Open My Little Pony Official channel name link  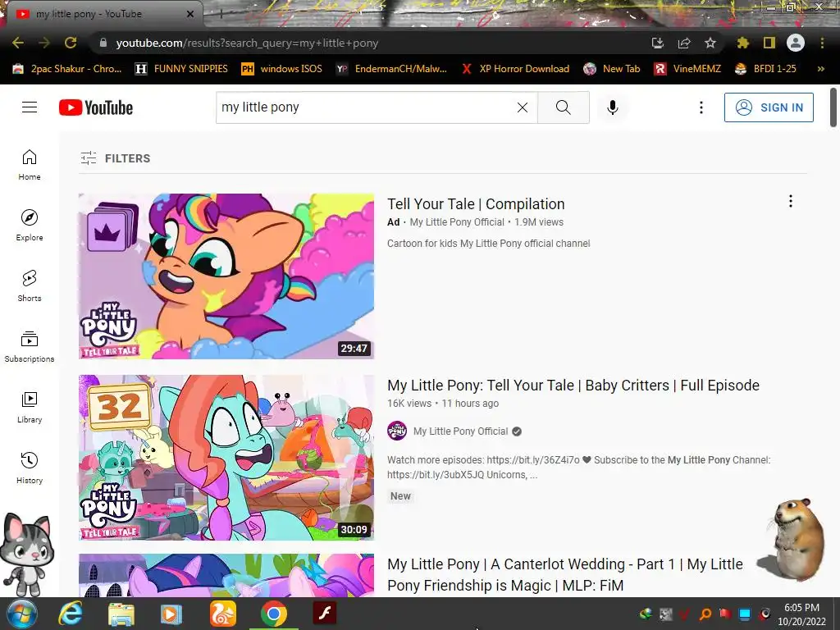click(x=461, y=431)
